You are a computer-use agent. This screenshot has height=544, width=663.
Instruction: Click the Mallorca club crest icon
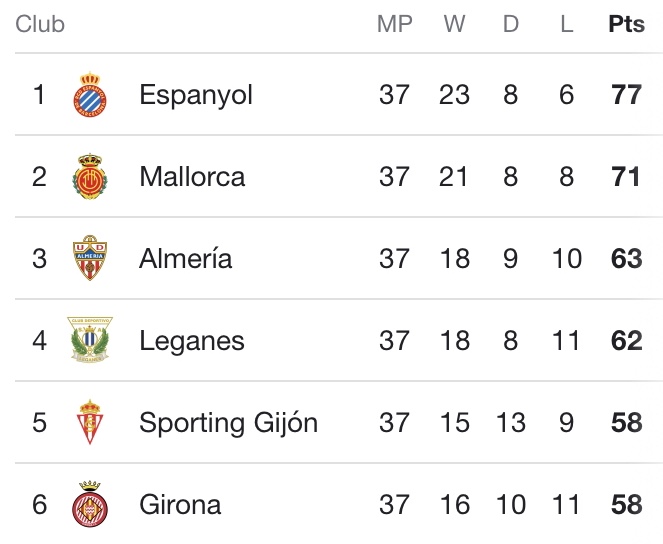pyautogui.click(x=90, y=177)
